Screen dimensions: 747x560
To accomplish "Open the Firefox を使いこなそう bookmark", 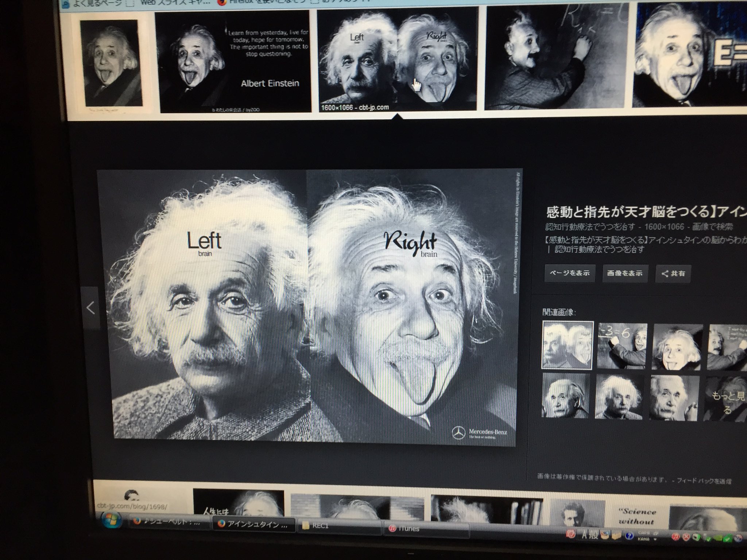I will pyautogui.click(x=261, y=3).
